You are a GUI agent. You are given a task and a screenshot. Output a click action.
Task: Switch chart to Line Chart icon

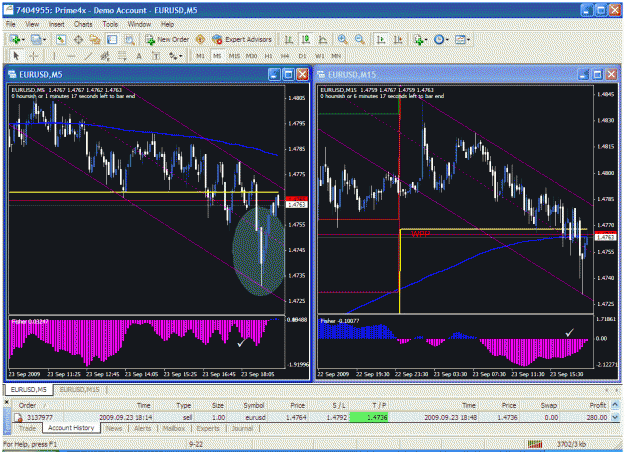click(x=322, y=39)
